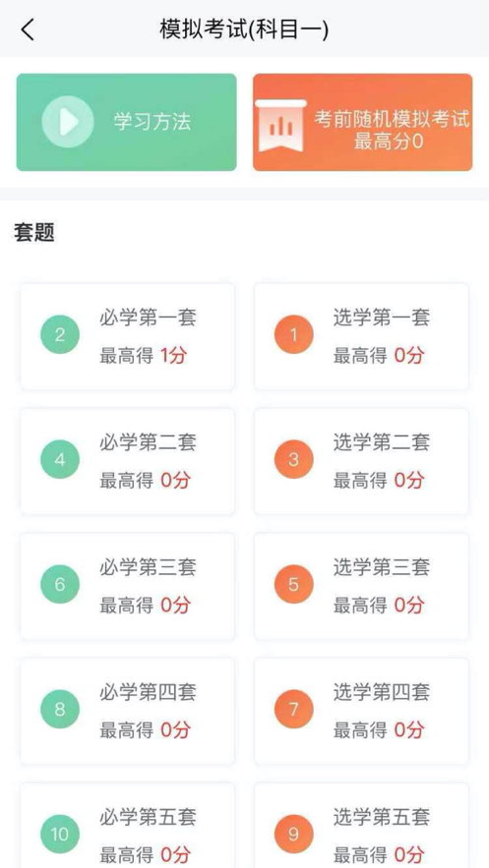Start 考前随机模拟考试
489x868 pixels.
coord(363,122)
